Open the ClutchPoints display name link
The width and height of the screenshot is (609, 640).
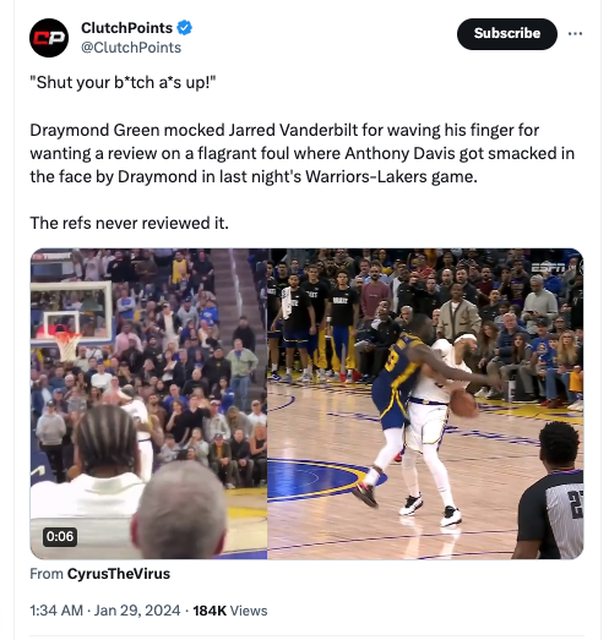(127, 28)
